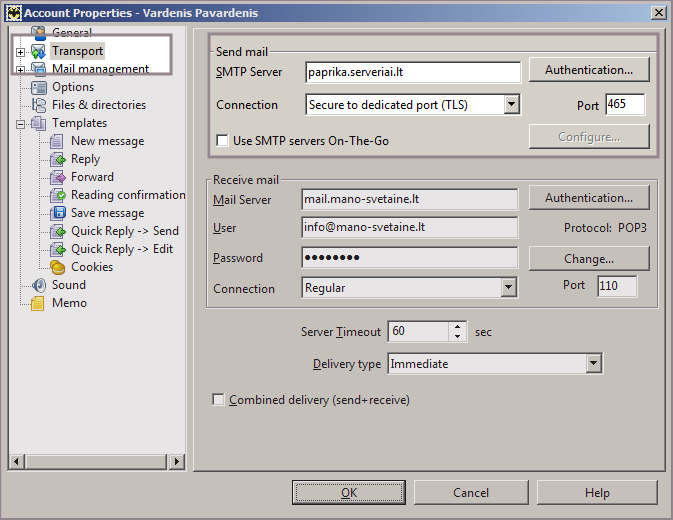This screenshot has height=520, width=673.
Task: Click the Options icon in sidebar
Action: click(x=39, y=87)
